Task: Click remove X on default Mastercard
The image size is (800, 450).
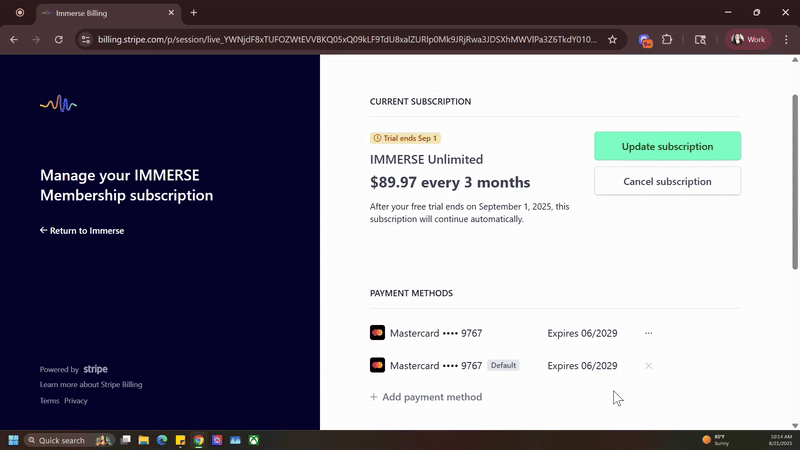Action: point(648,366)
